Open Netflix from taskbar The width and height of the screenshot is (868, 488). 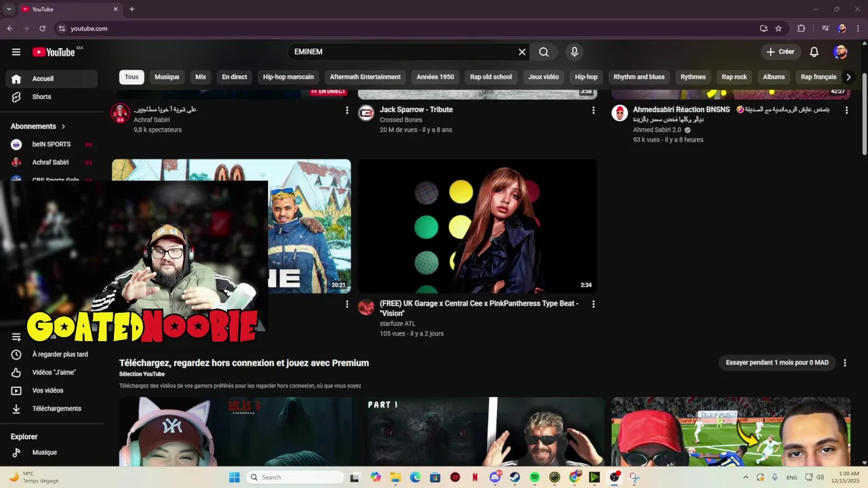475,477
